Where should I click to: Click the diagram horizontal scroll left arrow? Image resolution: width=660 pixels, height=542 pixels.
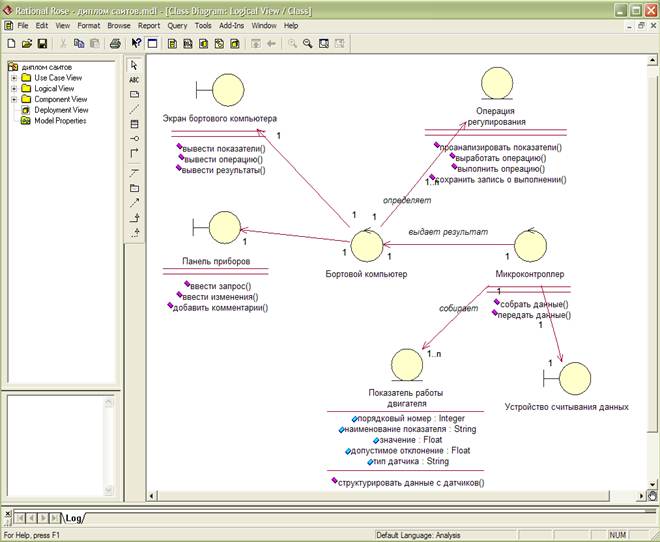click(x=152, y=496)
